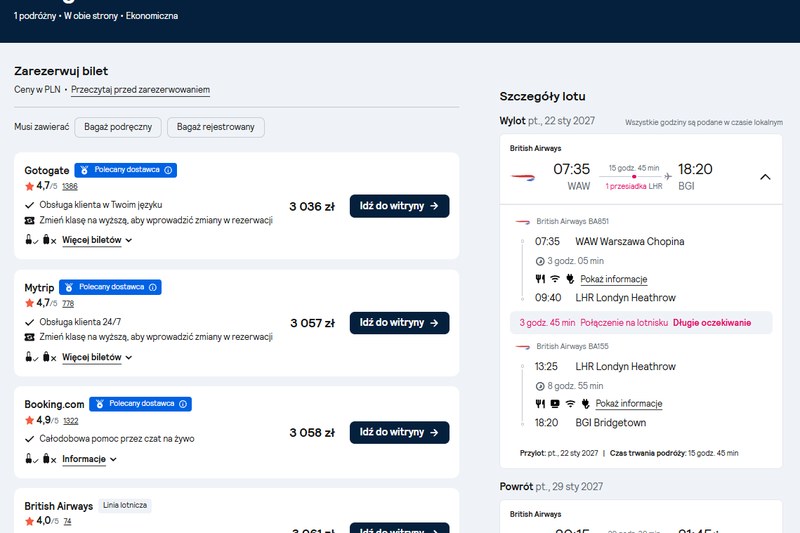Viewport: 800px width, 533px height.
Task: Open British Airways 74 reviews link
Action: tap(67, 522)
